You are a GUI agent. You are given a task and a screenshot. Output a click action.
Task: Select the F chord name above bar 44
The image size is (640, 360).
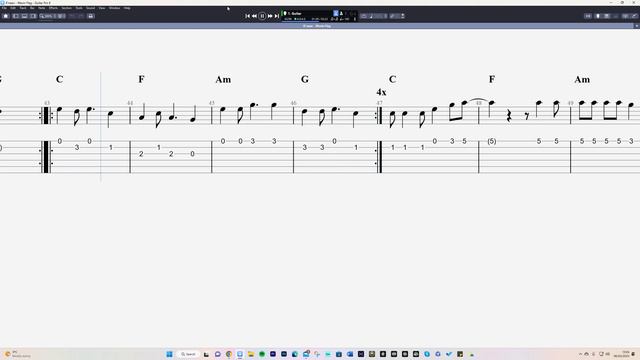(x=141, y=79)
